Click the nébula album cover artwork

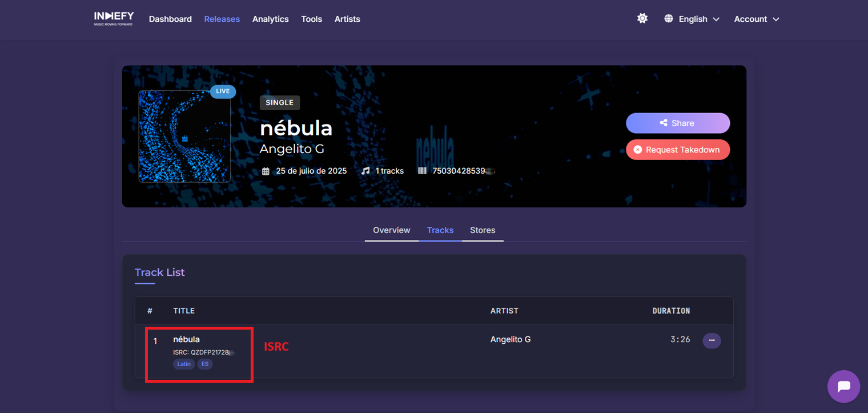(x=184, y=137)
